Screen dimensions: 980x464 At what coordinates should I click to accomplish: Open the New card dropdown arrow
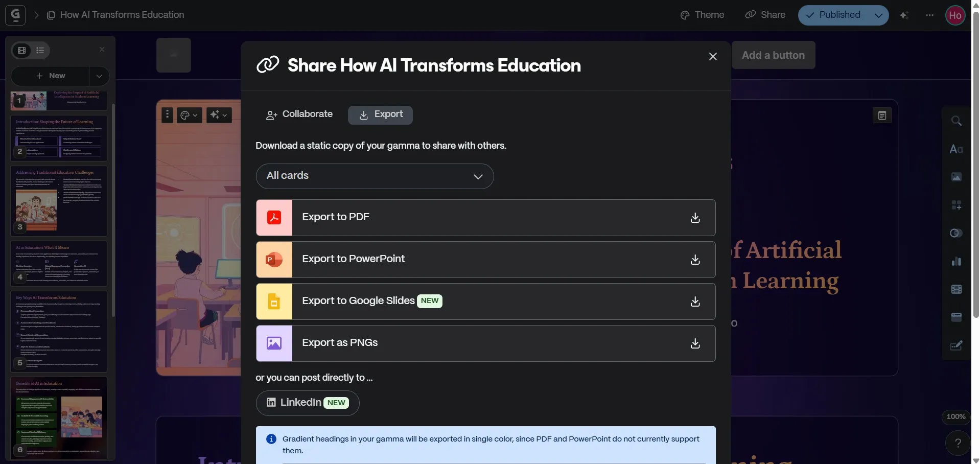(99, 76)
